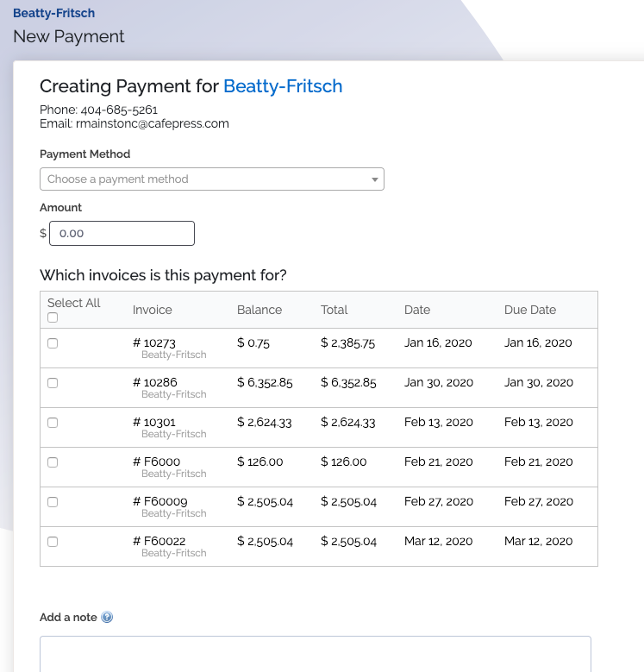Click balance $ 2,624.33 of invoice 10301
The height and width of the screenshot is (672, 644).
click(x=264, y=422)
